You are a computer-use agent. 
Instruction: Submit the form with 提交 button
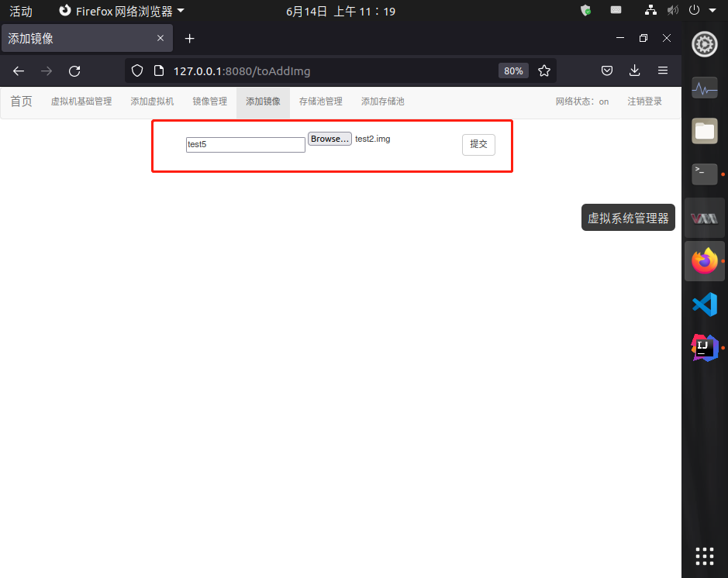click(x=478, y=144)
